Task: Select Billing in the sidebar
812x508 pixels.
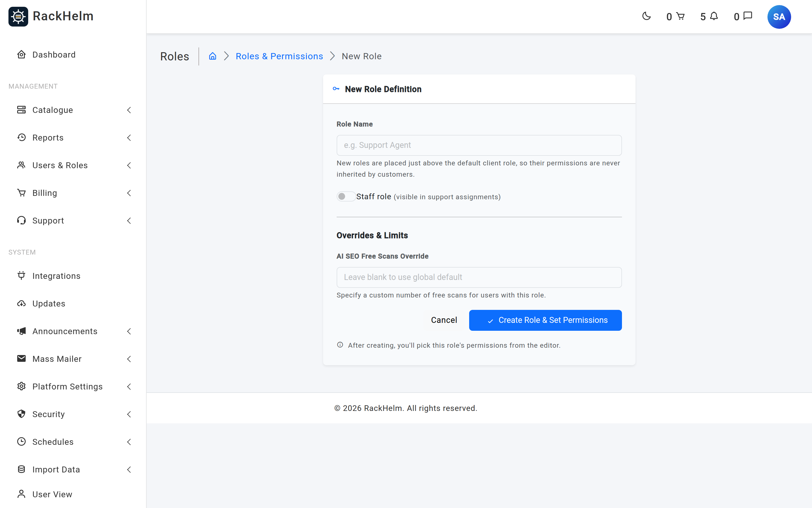Action: (73, 193)
